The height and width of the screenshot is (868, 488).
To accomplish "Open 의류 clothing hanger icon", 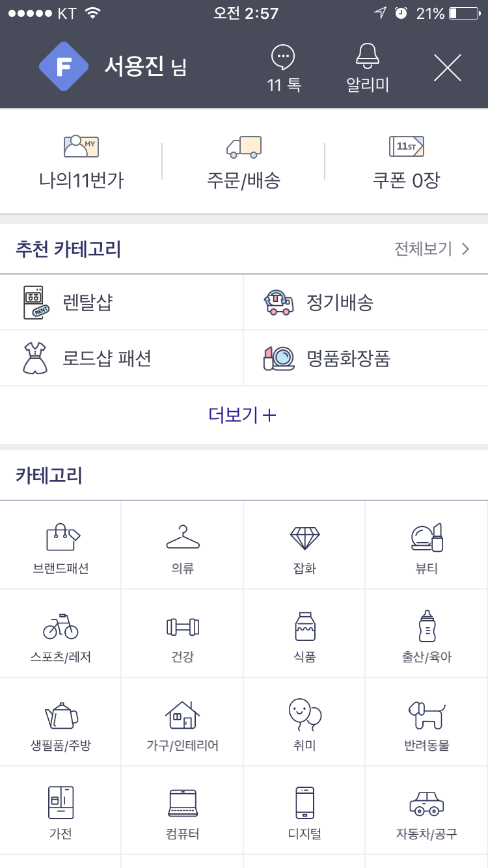I will (x=183, y=538).
